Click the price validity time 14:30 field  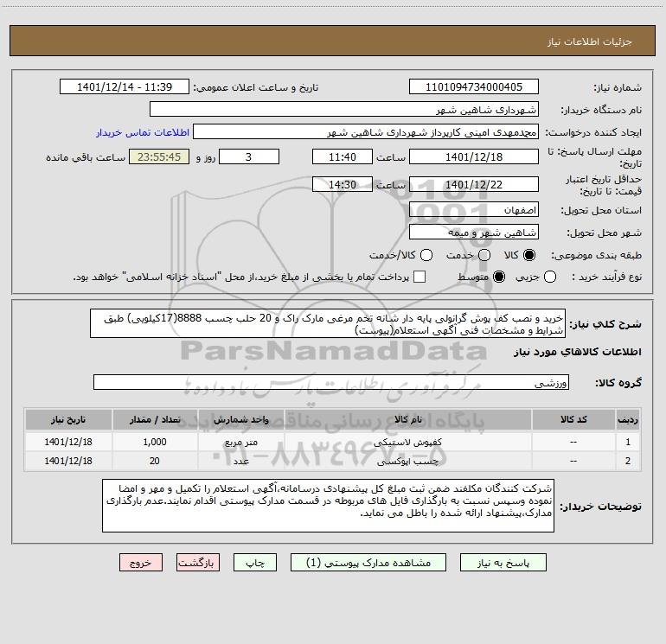point(343,185)
